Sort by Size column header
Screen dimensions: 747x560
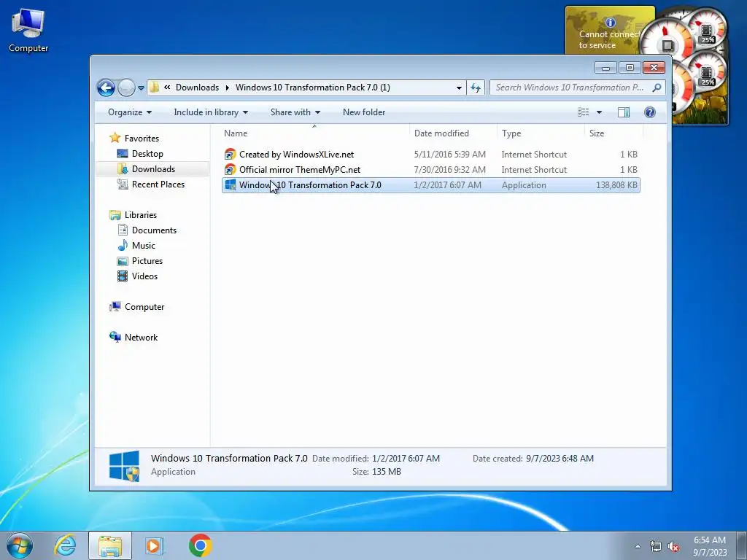click(x=614, y=133)
